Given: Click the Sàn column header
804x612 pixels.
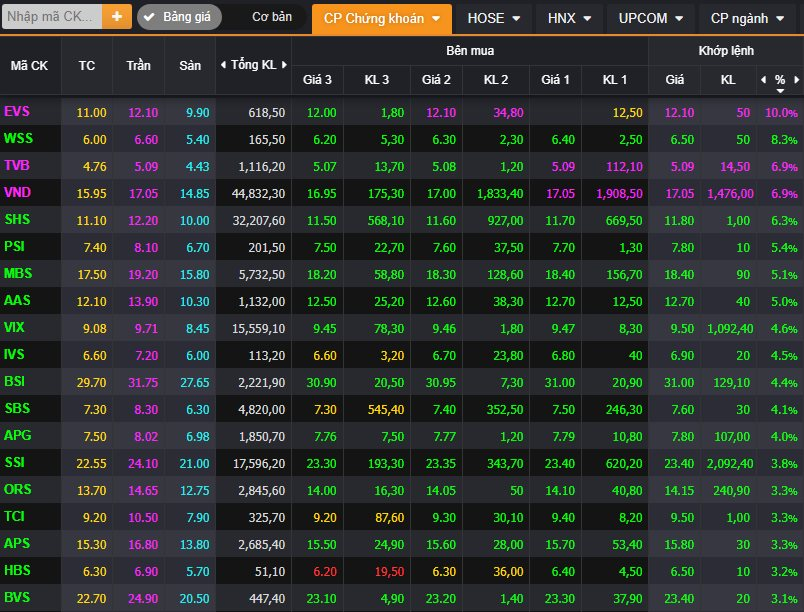Looking at the screenshot, I should click(x=190, y=66).
